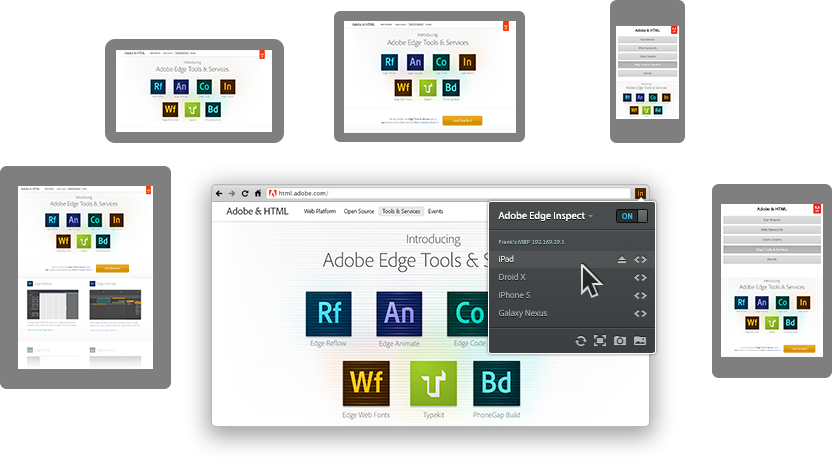Click Get Started on top center tablet
Viewport: 832px width, 459px height.
(462, 120)
